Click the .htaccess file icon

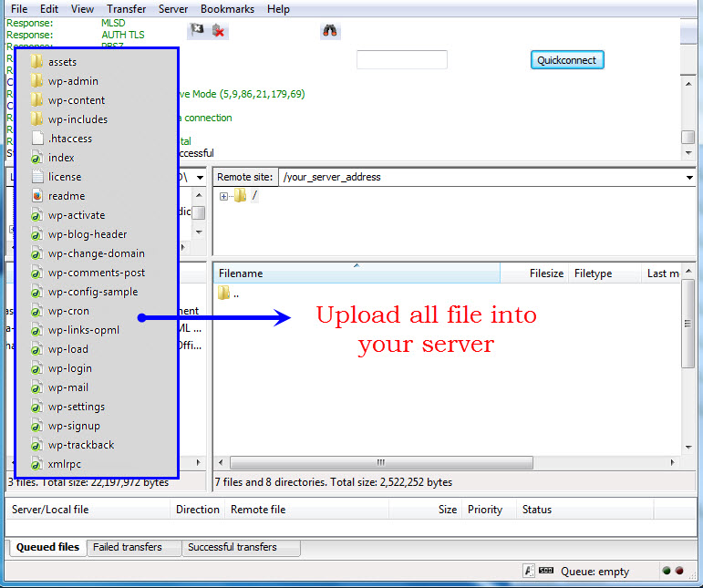tap(37, 139)
